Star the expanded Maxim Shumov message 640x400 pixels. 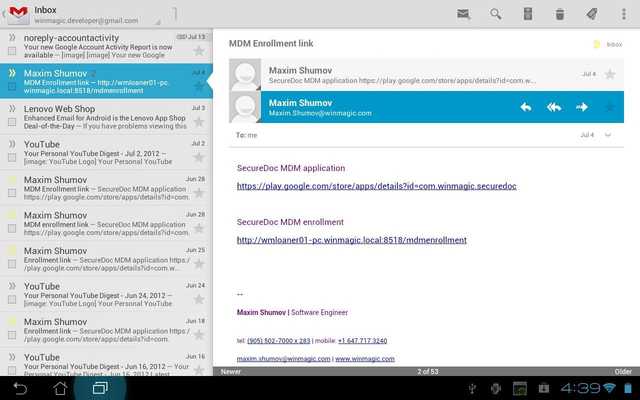[x=610, y=107]
